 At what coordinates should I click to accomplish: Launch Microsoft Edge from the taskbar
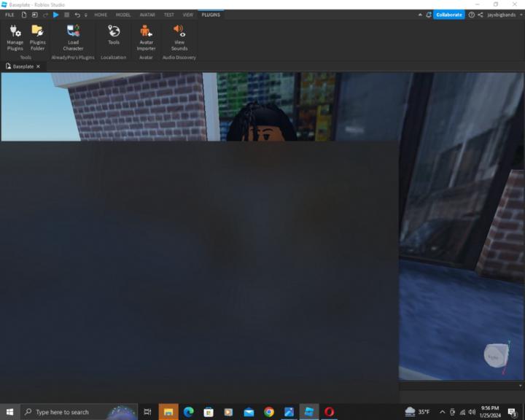[189, 412]
